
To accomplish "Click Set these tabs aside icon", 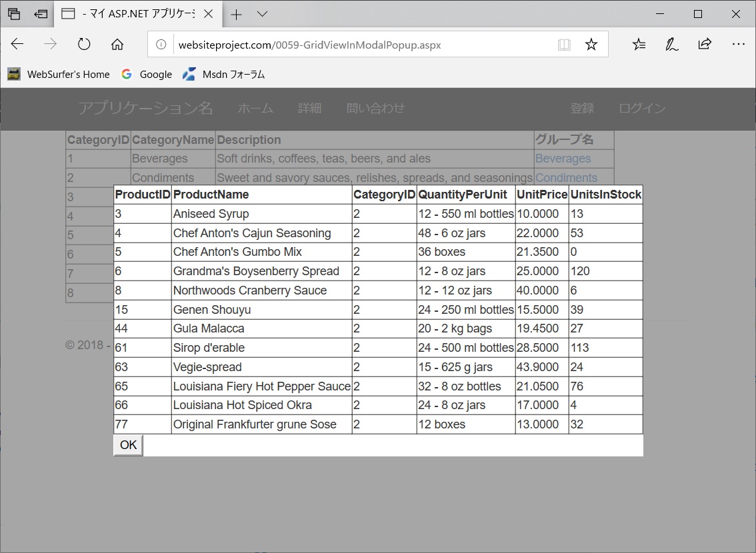I will [x=41, y=14].
